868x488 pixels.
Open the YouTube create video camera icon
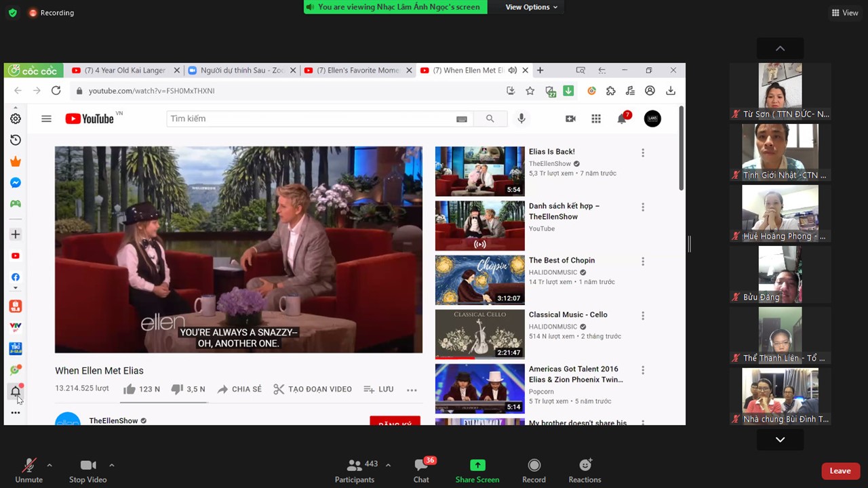(570, 119)
